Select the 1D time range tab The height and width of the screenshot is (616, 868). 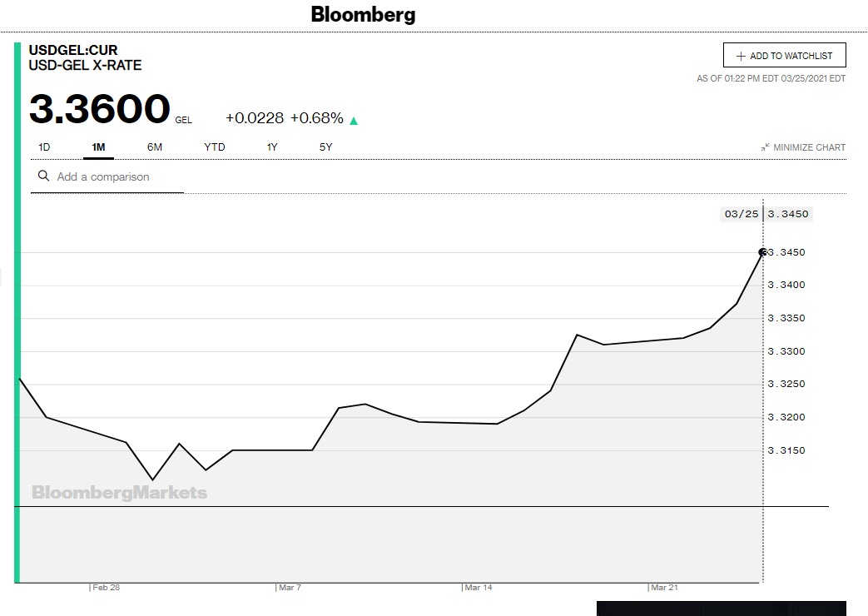click(x=44, y=147)
